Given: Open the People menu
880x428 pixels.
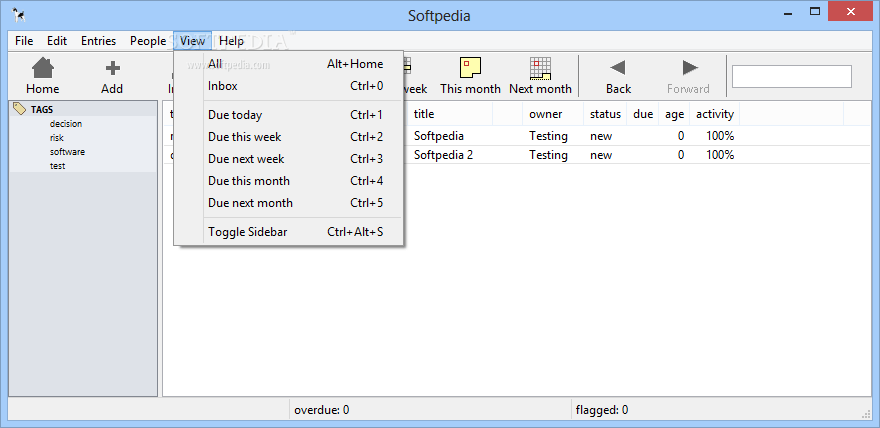Looking at the screenshot, I should [x=148, y=41].
